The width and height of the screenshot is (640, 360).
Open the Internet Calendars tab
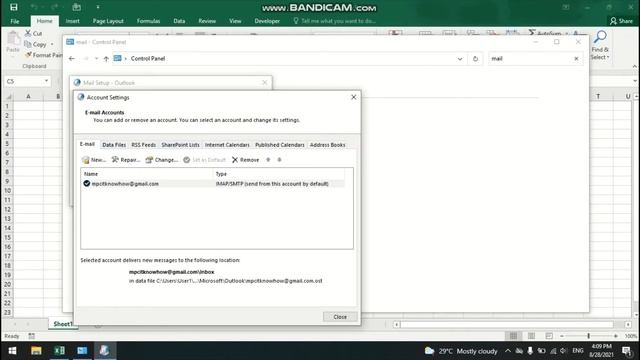click(x=227, y=145)
